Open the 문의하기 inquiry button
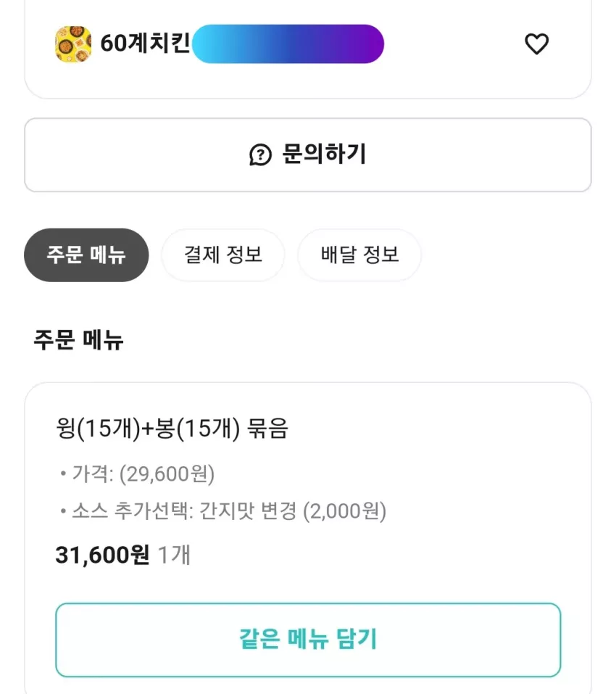Image resolution: width=616 pixels, height=694 pixels. coord(308,155)
